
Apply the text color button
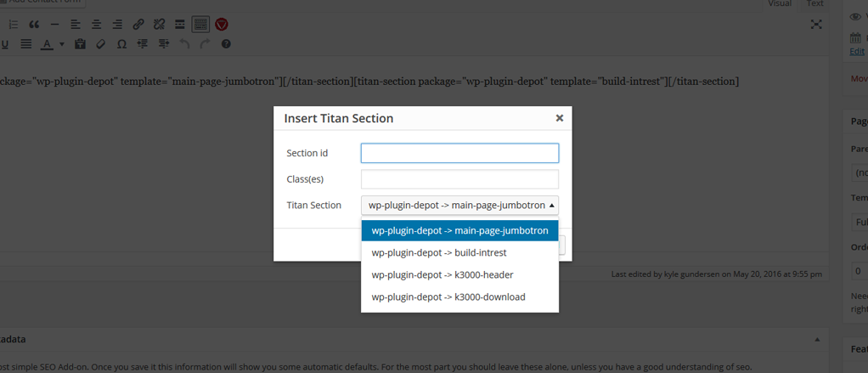pos(47,43)
